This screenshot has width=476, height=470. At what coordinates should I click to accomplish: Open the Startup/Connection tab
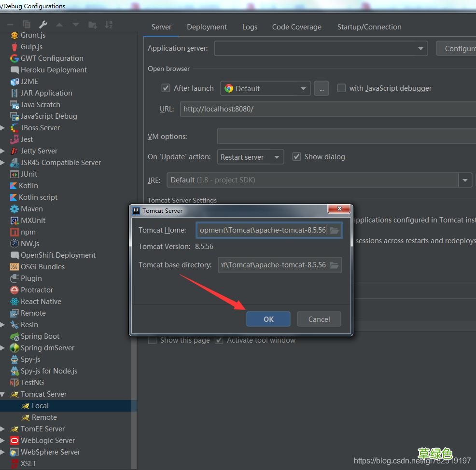click(x=369, y=27)
